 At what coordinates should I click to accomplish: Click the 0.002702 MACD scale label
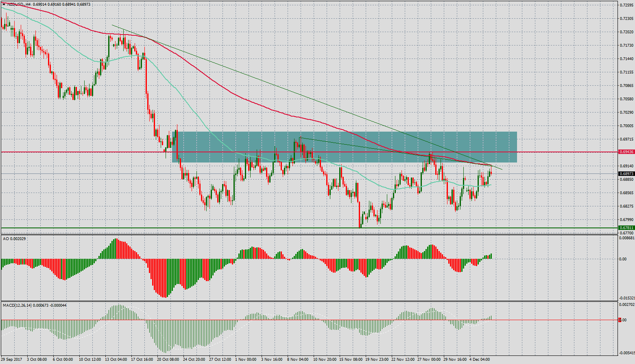tap(626, 304)
